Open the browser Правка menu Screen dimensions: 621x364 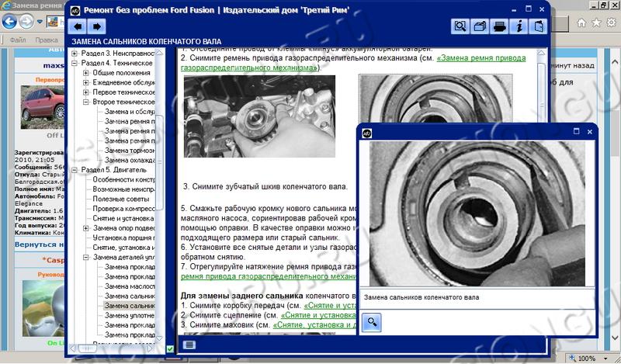click(47, 40)
